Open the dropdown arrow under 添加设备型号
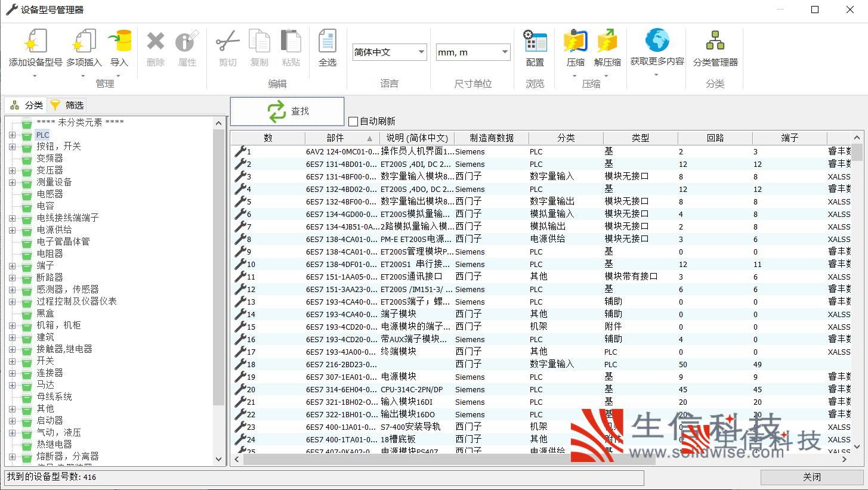Screen dimensions: 868x490 [35, 76]
